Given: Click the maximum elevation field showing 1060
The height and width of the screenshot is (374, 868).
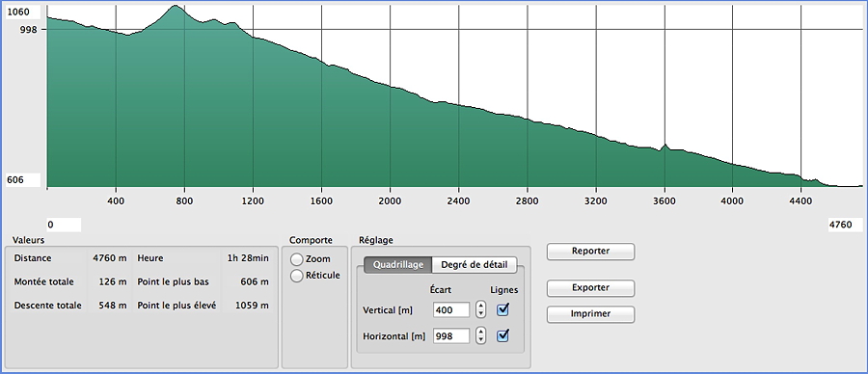Looking at the screenshot, I should [23, 13].
